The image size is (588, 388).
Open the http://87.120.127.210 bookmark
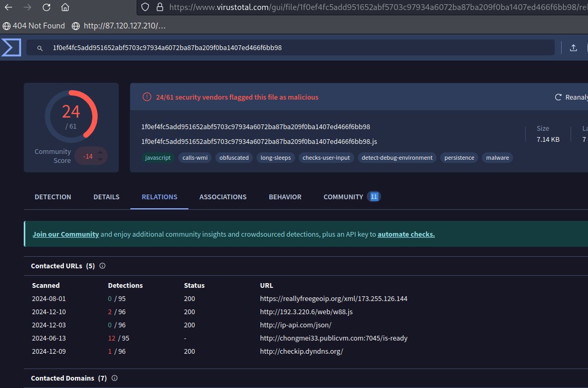pyautogui.click(x=119, y=26)
